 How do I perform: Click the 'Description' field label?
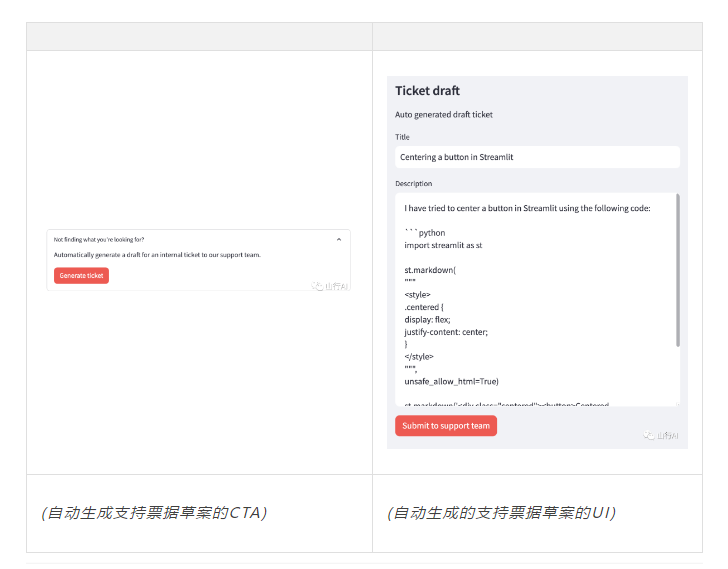(x=413, y=184)
